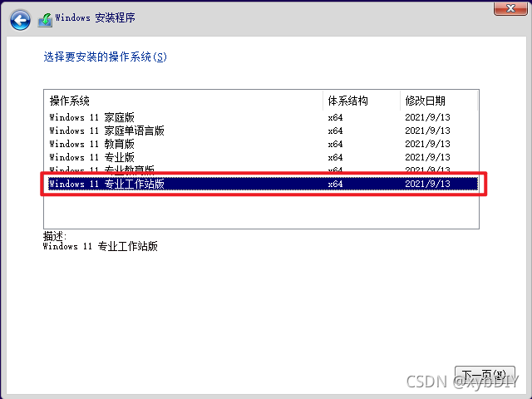The height and width of the screenshot is (399, 532).
Task: Click the 体系结构 column header
Action: point(362,101)
